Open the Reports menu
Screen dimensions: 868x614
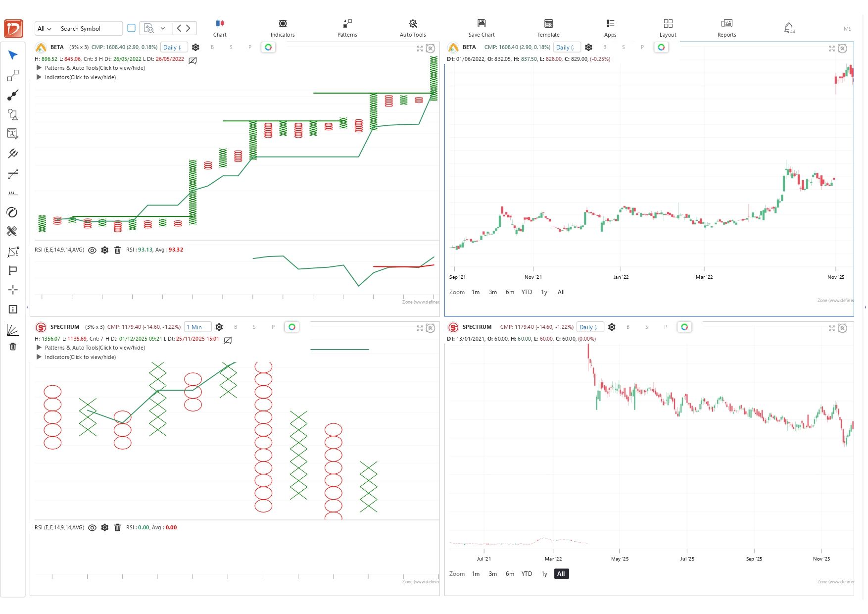(726, 28)
